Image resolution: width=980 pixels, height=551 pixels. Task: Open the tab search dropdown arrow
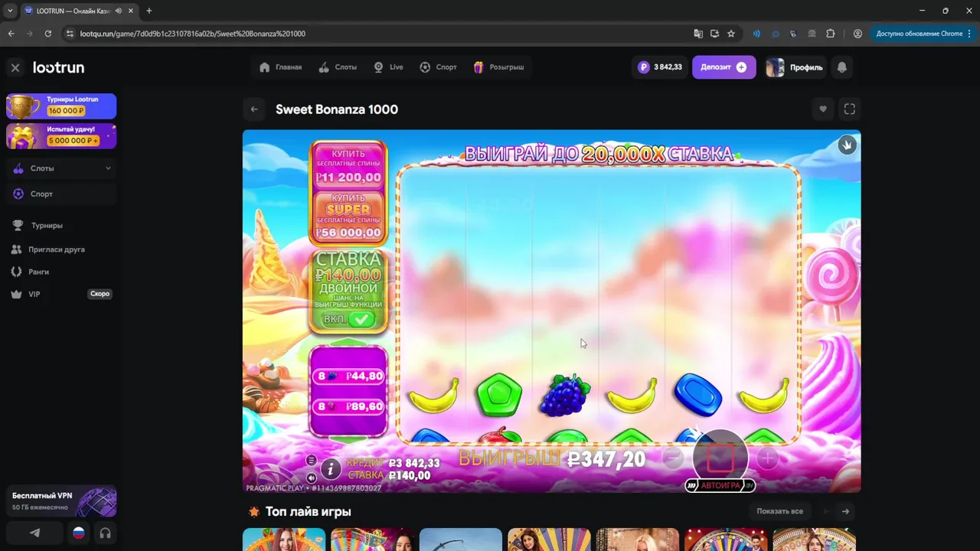10,11
